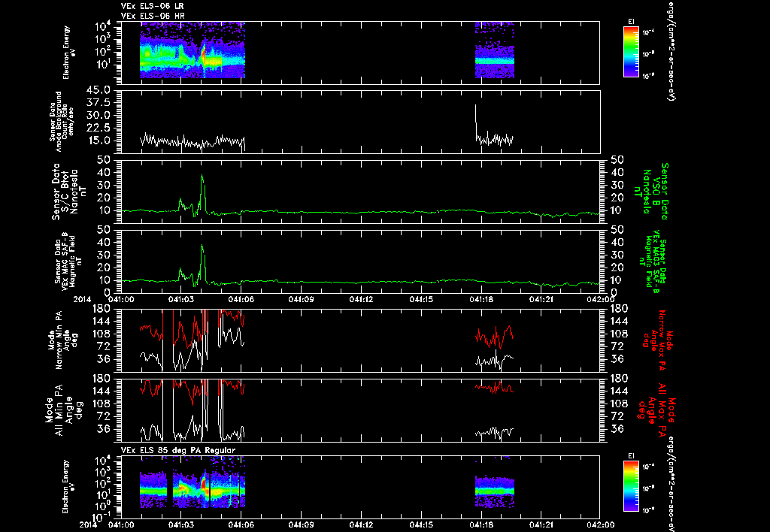Click the red "Mode Narrow Max PA Angle" label
770x532 pixels.
pyautogui.click(x=656, y=340)
